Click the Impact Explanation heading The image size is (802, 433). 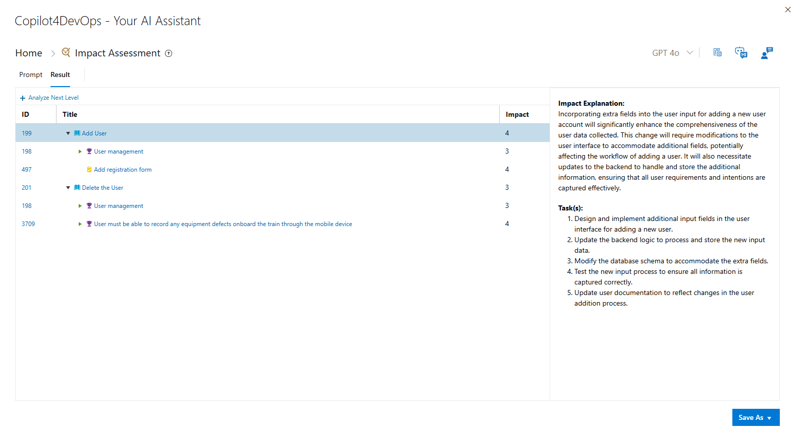[591, 103]
